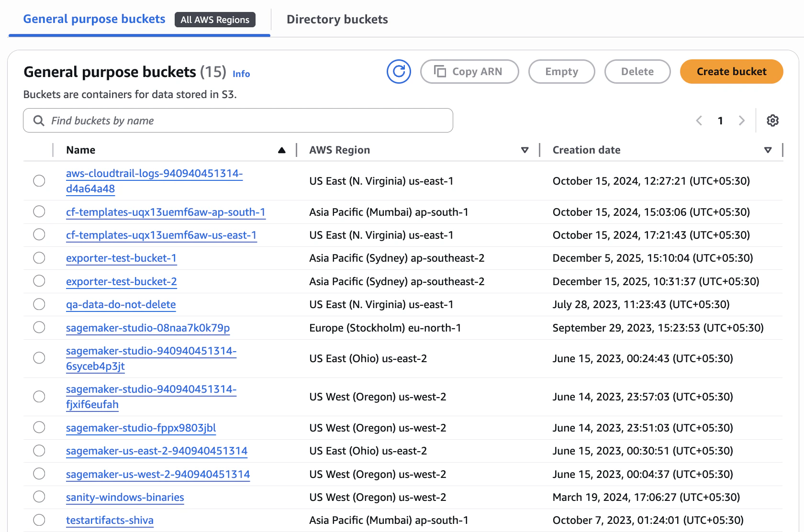The width and height of the screenshot is (804, 532).
Task: Click the All AWS Regions badge
Action: pos(215,20)
